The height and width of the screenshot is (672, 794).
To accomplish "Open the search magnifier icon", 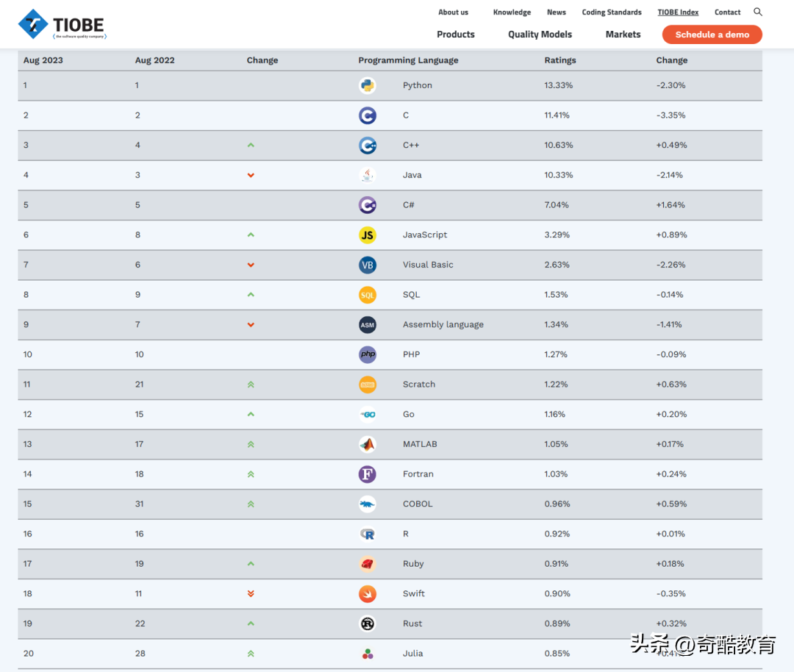I will point(758,12).
